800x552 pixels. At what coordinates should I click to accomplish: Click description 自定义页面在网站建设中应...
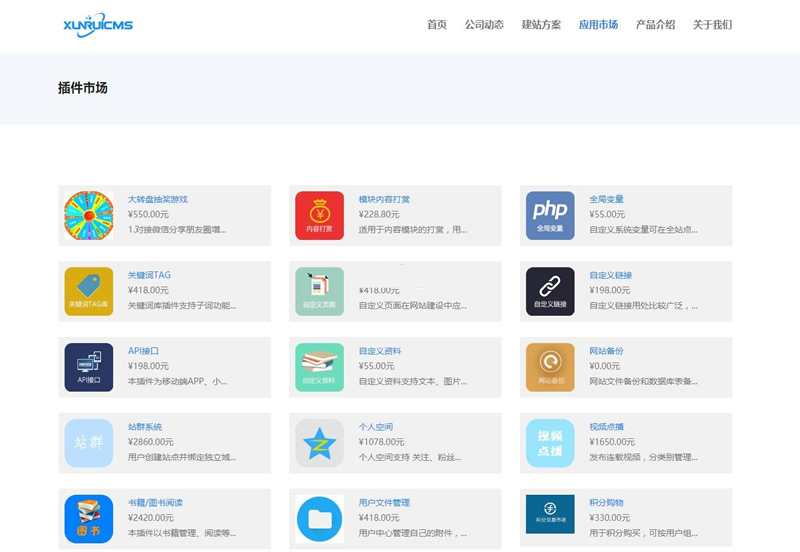pyautogui.click(x=413, y=306)
